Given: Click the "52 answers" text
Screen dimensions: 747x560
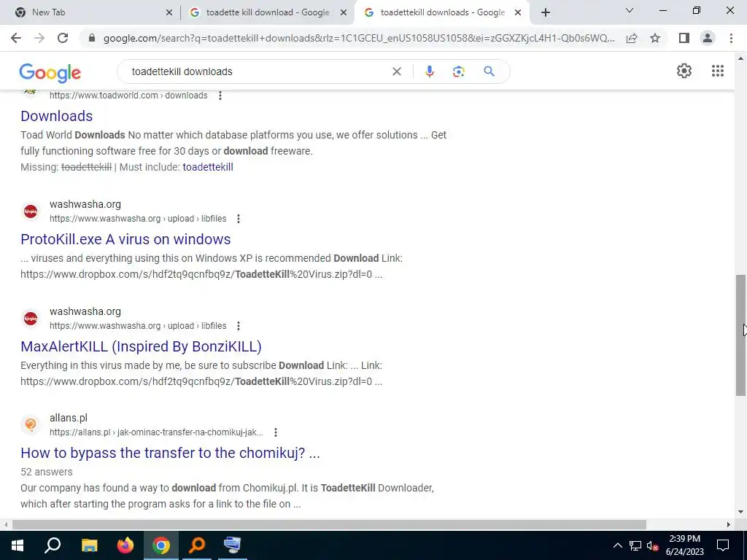Looking at the screenshot, I should 47,472.
